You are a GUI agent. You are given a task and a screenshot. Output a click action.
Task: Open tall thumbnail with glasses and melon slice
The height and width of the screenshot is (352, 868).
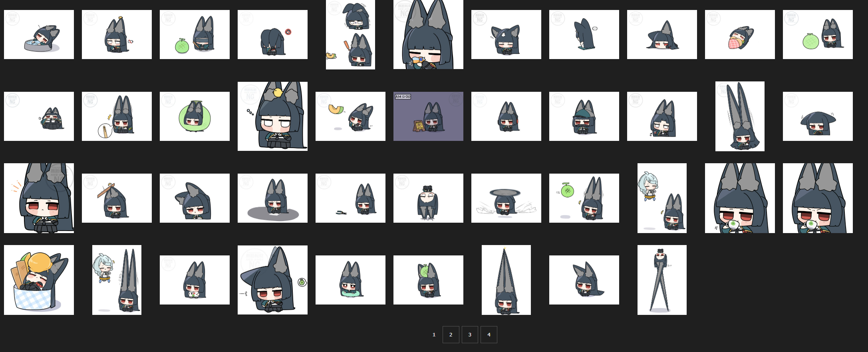click(350, 34)
